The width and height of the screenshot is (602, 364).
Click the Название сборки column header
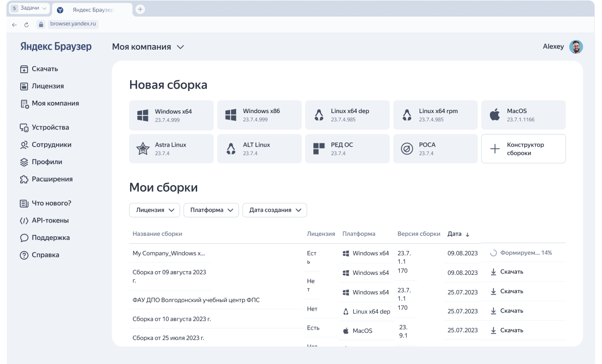pyautogui.click(x=158, y=234)
